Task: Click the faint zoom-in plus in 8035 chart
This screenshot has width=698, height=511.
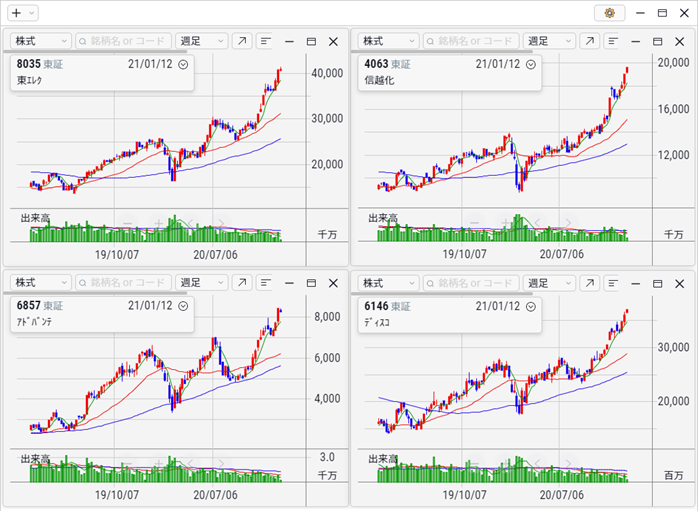Action: (x=158, y=223)
